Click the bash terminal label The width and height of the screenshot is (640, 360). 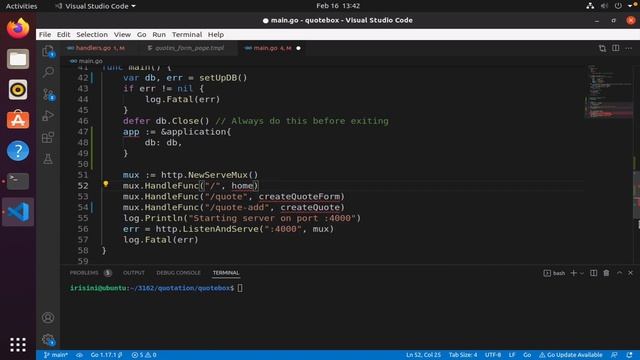click(554, 273)
